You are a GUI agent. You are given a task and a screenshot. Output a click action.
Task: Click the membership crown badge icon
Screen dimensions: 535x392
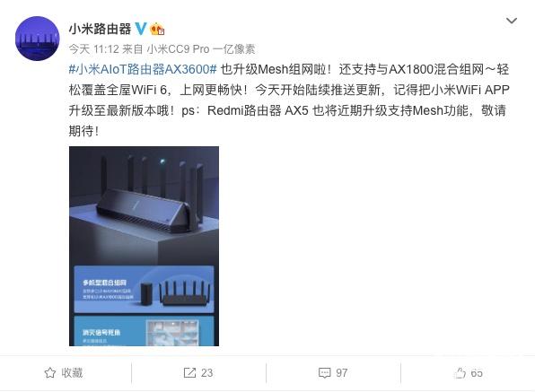click(157, 29)
